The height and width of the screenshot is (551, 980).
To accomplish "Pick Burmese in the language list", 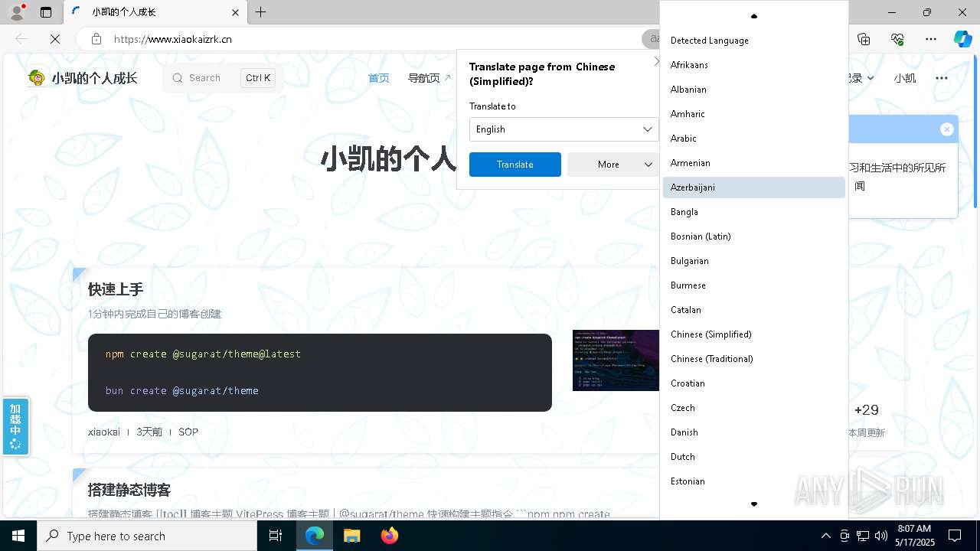I will tap(753, 285).
